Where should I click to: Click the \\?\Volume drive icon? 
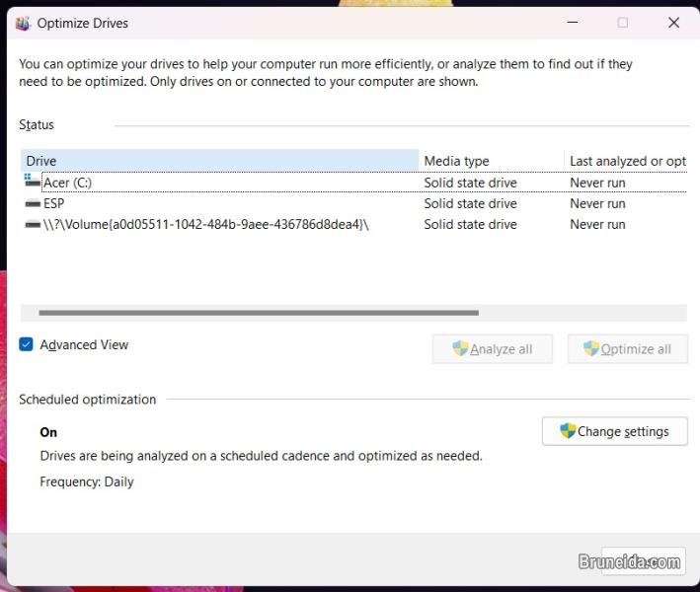click(x=33, y=225)
